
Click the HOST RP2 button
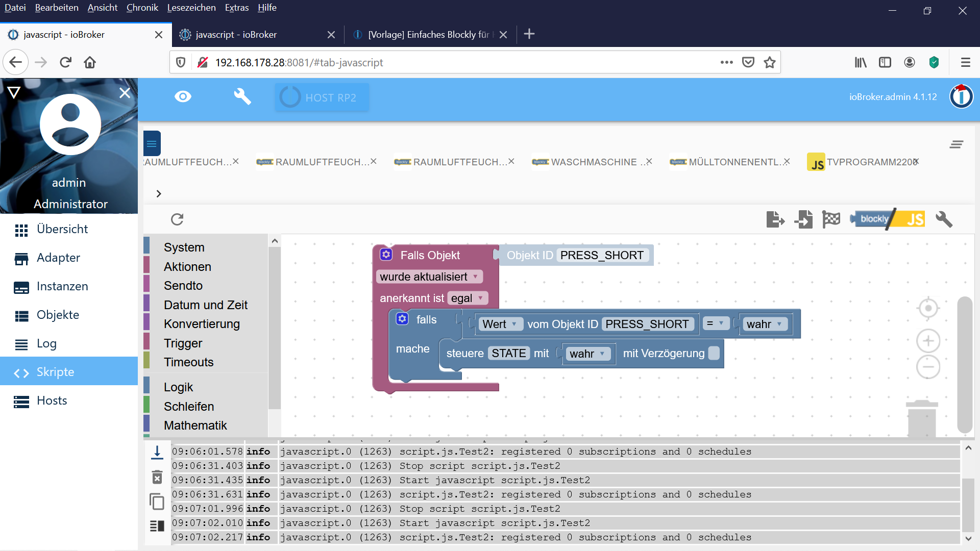coord(322,97)
